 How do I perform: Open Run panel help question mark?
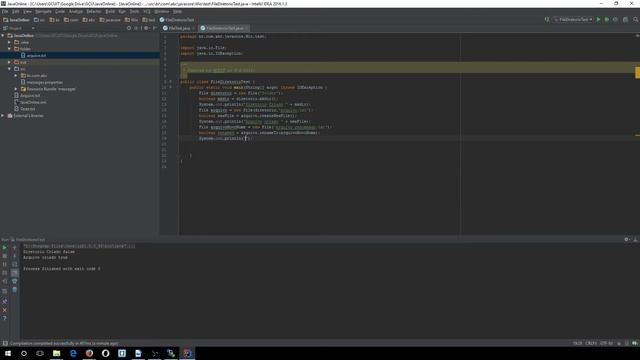pos(5,318)
